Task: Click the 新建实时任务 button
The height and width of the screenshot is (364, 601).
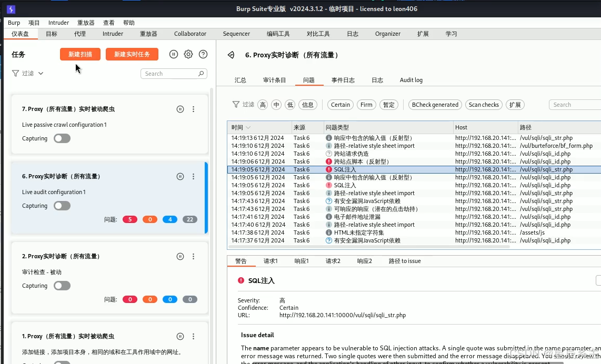Action: click(132, 54)
